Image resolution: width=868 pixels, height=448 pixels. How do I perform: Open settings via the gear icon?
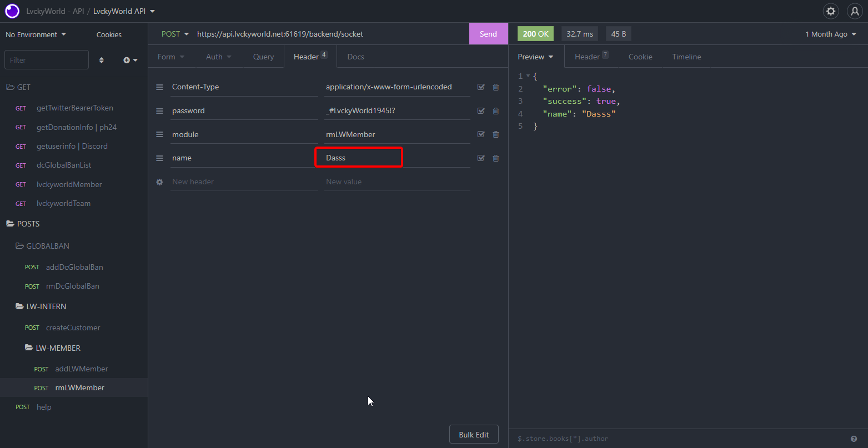(x=831, y=11)
